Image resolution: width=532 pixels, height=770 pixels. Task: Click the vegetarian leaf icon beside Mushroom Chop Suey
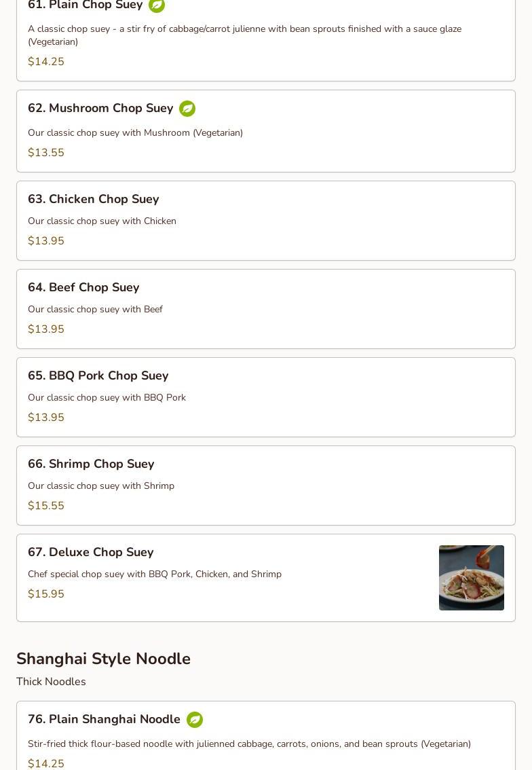(187, 109)
